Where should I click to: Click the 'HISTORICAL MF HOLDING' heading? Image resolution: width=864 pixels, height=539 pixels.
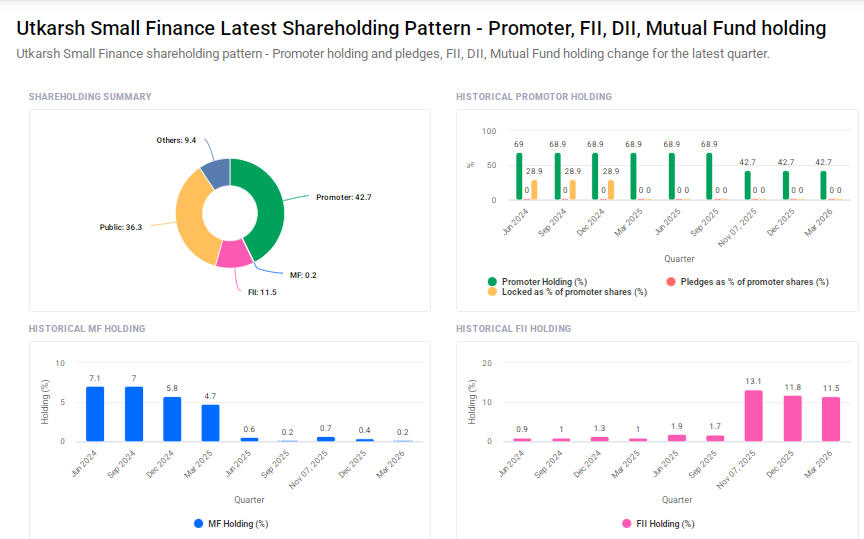click(x=87, y=328)
